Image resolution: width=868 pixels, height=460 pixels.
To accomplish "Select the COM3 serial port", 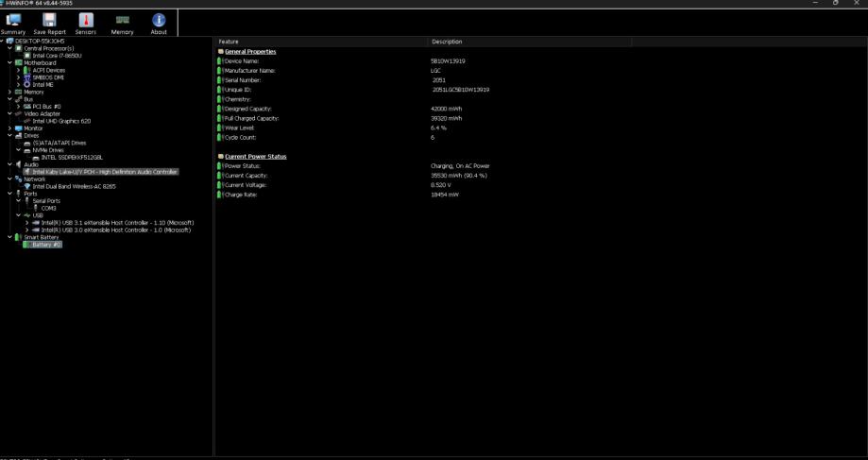I will click(x=49, y=208).
